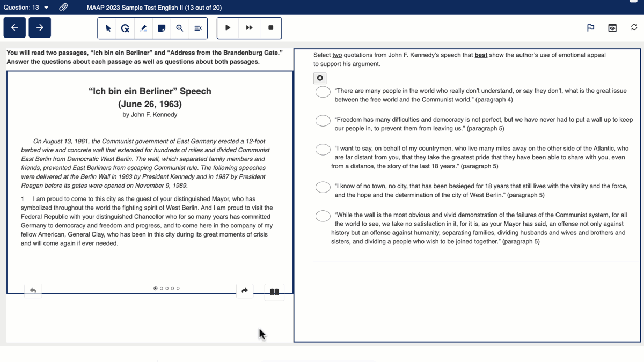Flag this question for review
644x362 pixels.
coord(591,28)
